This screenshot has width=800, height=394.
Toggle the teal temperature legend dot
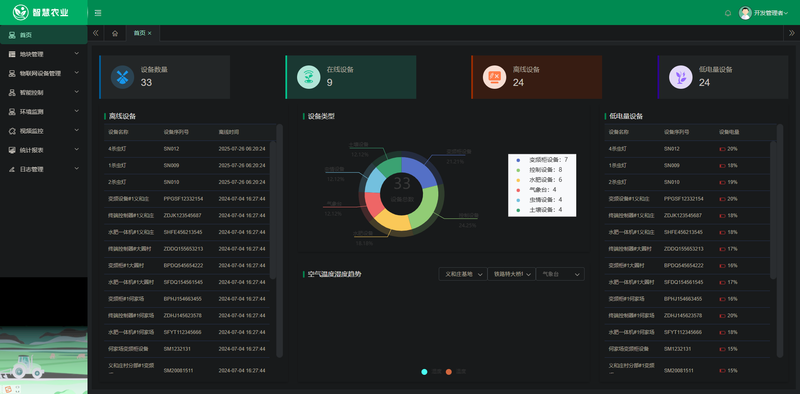[424, 372]
